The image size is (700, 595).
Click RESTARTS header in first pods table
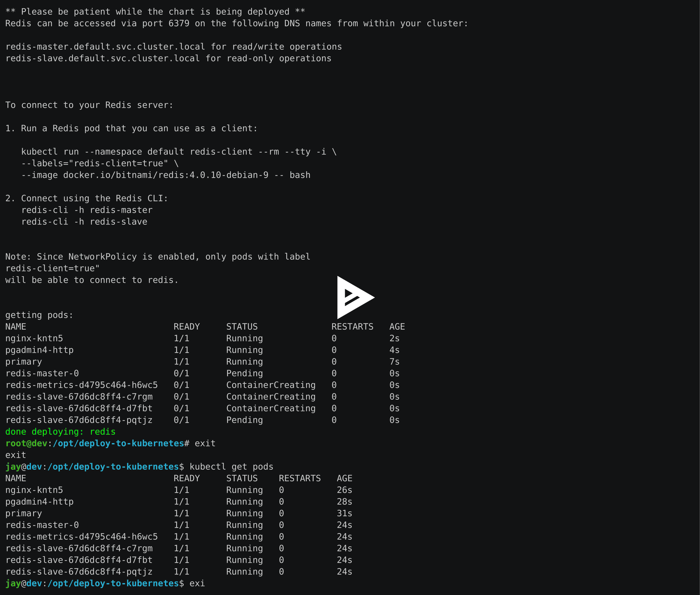coord(352,327)
